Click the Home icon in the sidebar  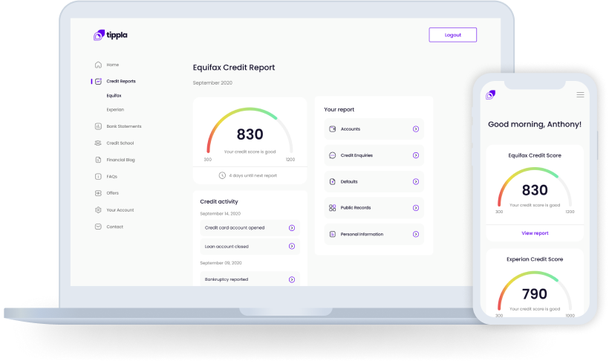click(x=98, y=65)
